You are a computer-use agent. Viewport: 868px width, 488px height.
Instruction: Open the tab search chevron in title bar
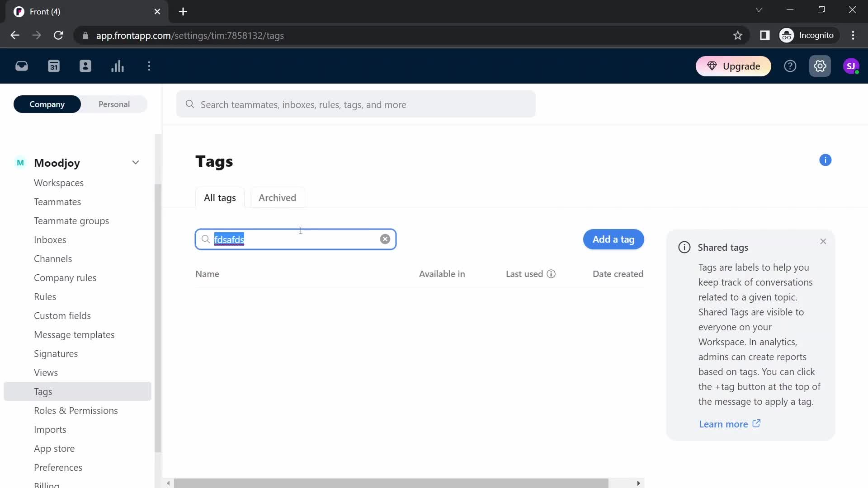coord(759,10)
